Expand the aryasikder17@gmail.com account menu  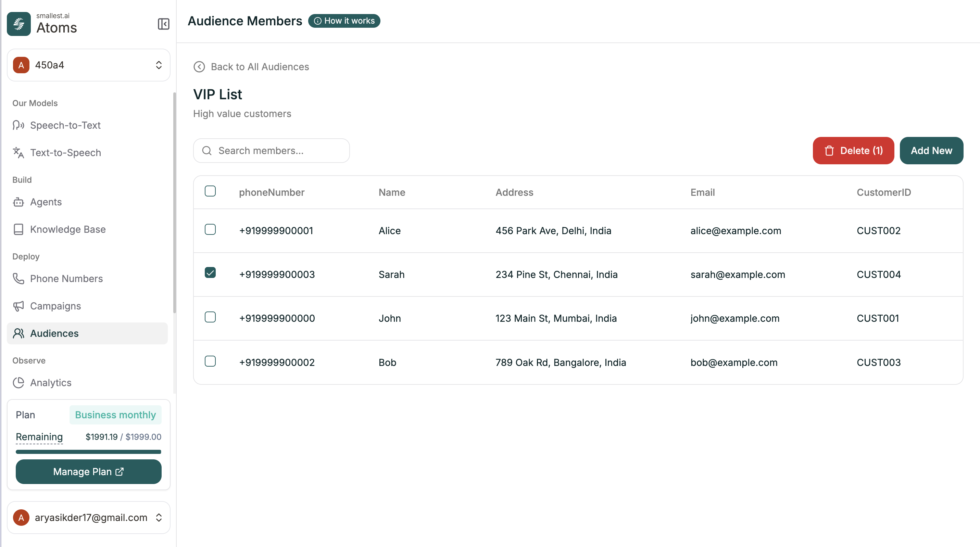(88, 517)
